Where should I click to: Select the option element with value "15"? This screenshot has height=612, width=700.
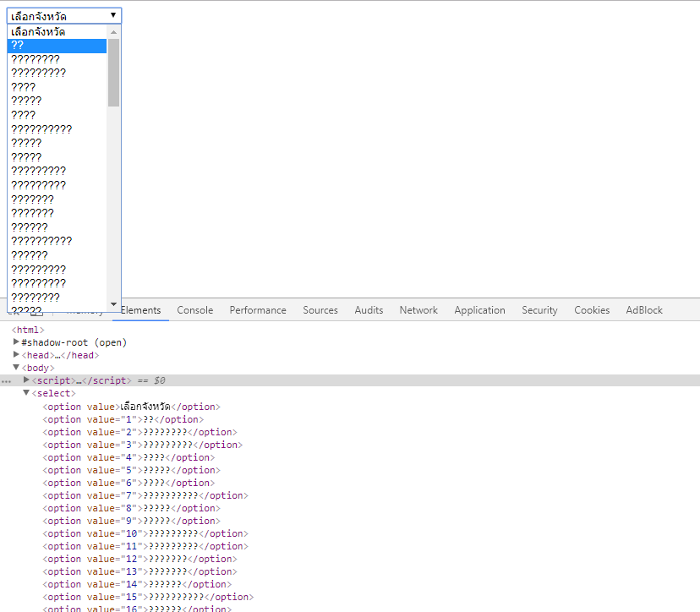click(x=148, y=597)
